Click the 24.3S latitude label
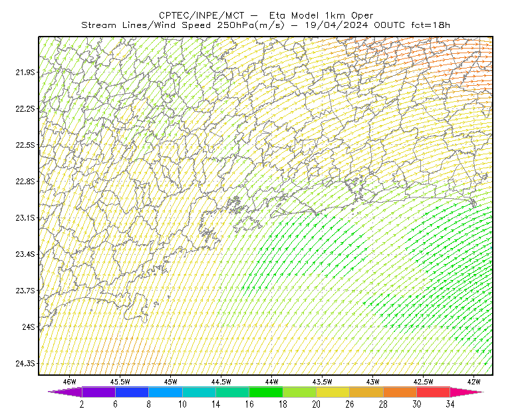This screenshot has width=532, height=411. (25, 363)
